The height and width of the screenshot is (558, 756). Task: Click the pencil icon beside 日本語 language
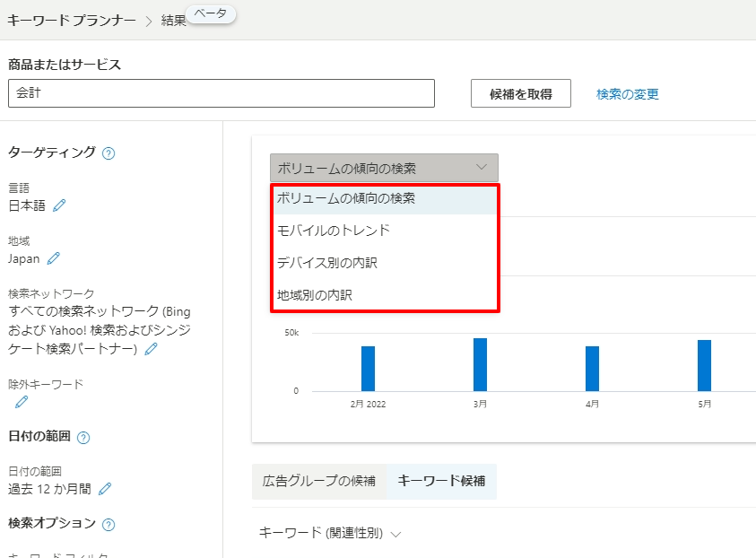(59, 205)
